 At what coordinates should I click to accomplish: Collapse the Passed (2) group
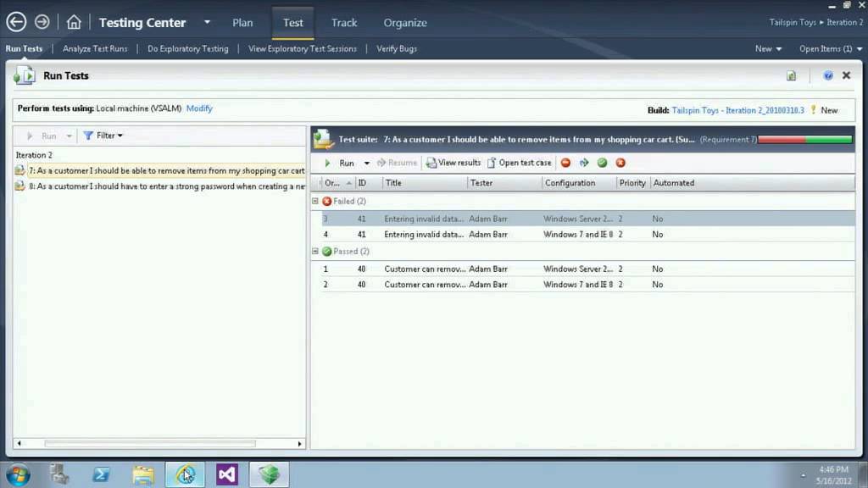click(x=315, y=251)
